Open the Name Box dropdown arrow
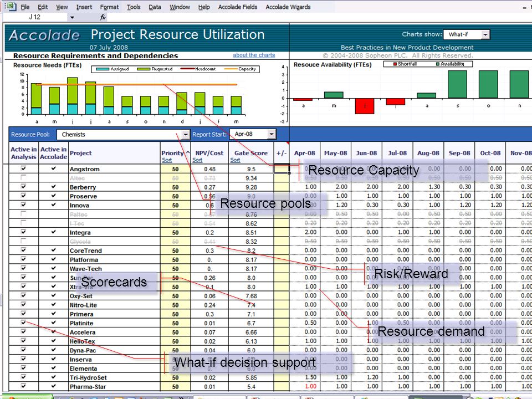Image resolution: width=532 pixels, height=399 pixels. pos(72,17)
